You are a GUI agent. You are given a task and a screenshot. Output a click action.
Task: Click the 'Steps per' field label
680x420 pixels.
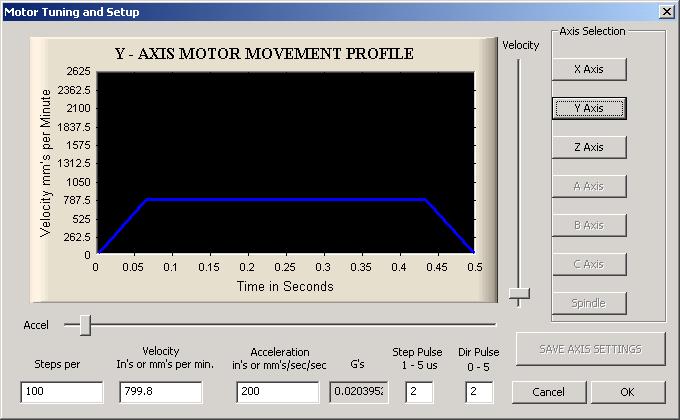point(57,364)
